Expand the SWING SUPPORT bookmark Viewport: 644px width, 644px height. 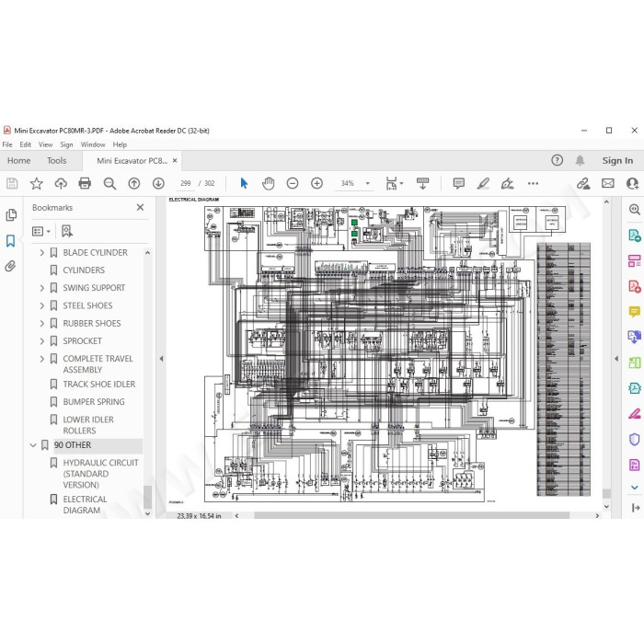pos(42,288)
